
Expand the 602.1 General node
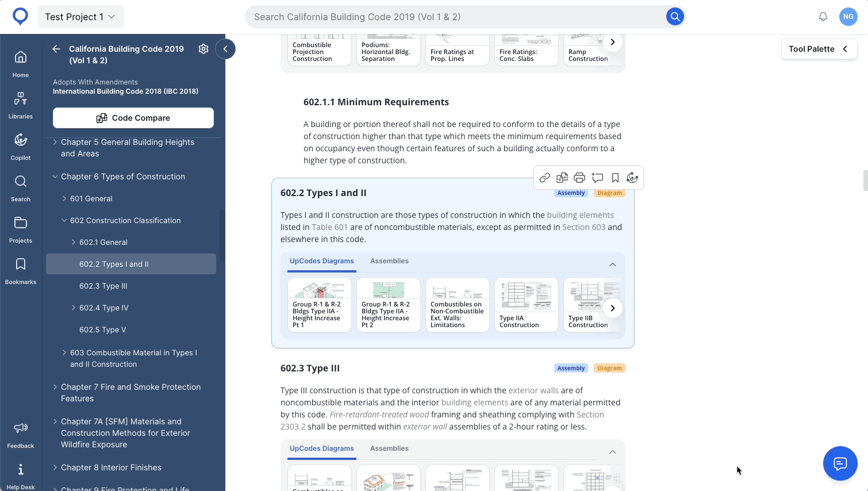(x=74, y=242)
